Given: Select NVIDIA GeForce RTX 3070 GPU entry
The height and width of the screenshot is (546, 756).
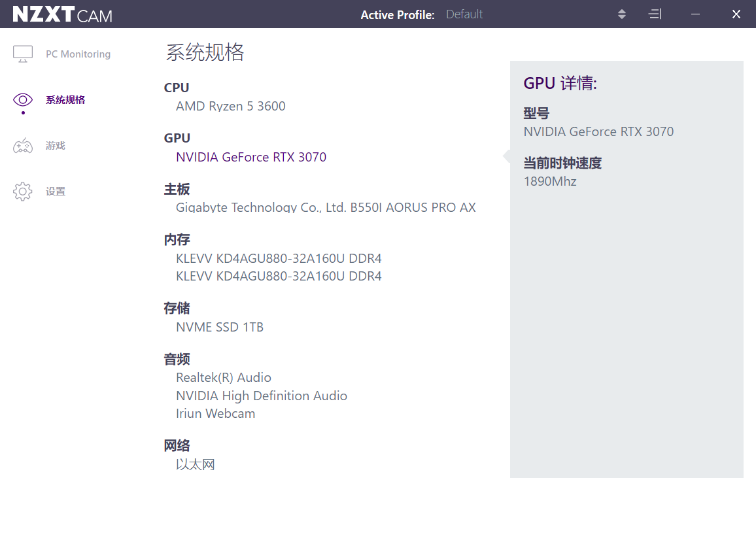Looking at the screenshot, I should 251,157.
